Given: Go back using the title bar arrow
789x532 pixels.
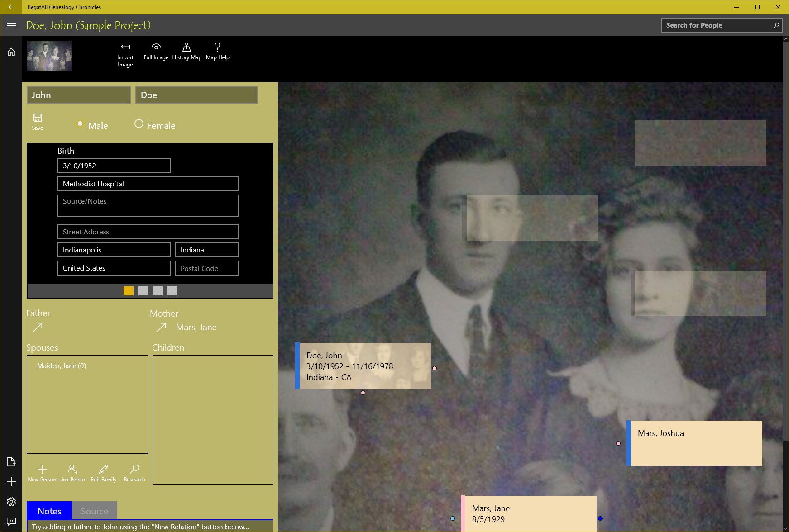Looking at the screenshot, I should (11, 7).
